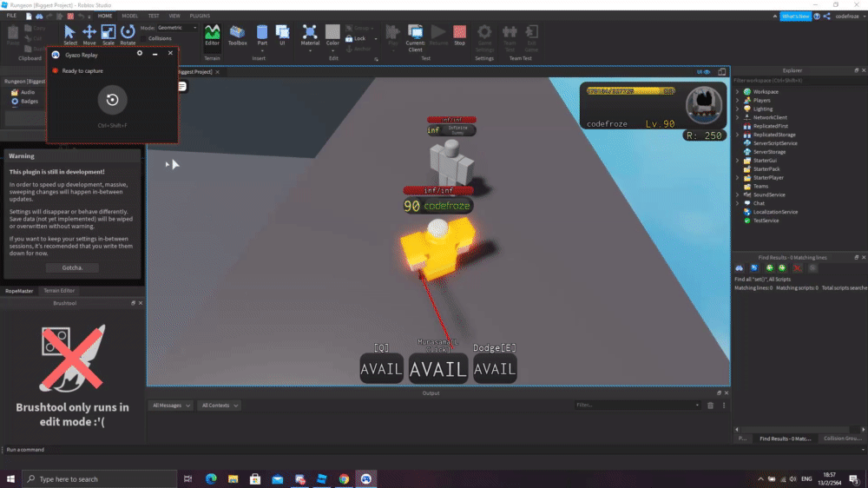This screenshot has width=868, height=488.
Task: Open Find Results tab at bottom right
Action: 785,439
